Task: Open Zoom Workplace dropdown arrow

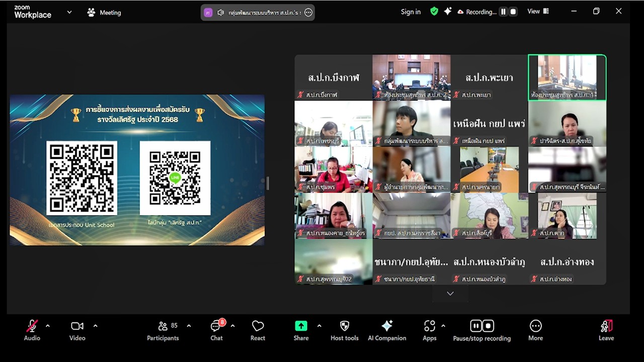Action: [69, 12]
